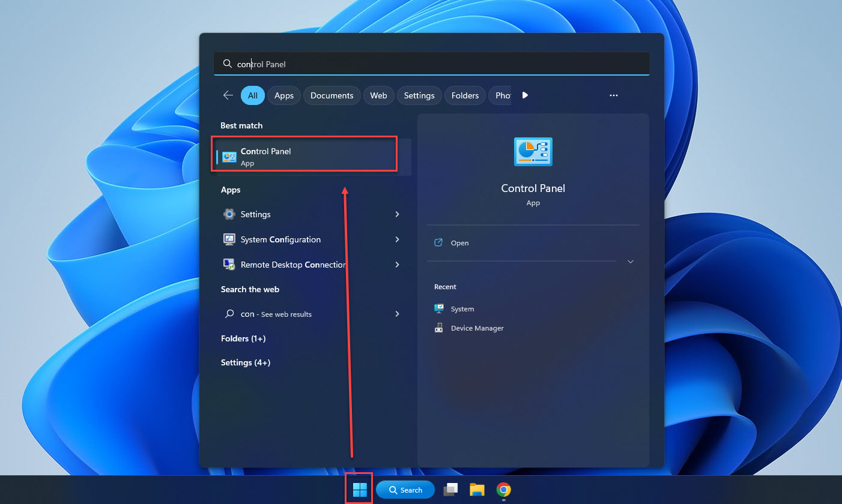Screen dimensions: 842x504
Task: Click into the search text field
Action: 432,64
